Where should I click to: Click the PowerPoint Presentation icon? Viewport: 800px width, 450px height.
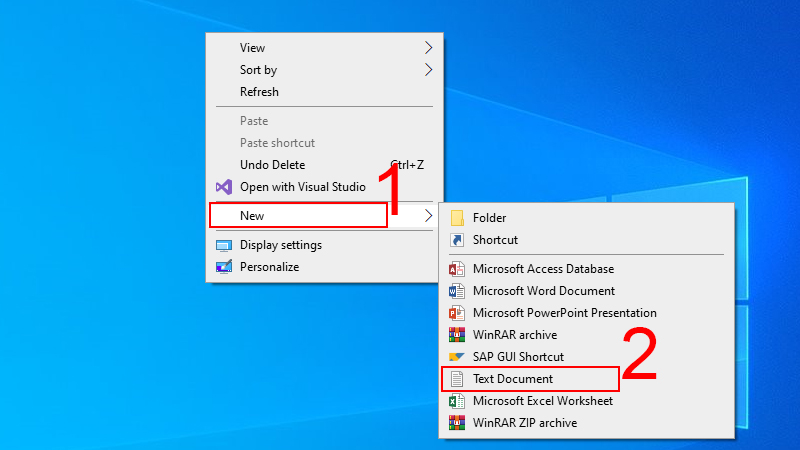click(457, 313)
